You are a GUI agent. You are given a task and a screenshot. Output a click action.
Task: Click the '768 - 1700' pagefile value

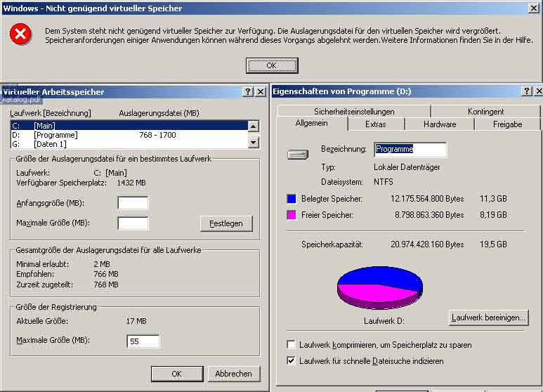coord(157,135)
